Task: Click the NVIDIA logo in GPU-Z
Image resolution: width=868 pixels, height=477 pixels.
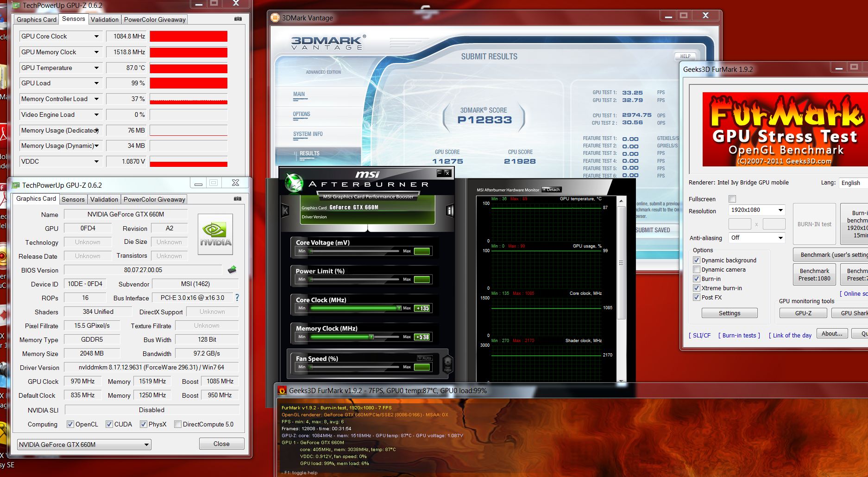Action: 215,234
